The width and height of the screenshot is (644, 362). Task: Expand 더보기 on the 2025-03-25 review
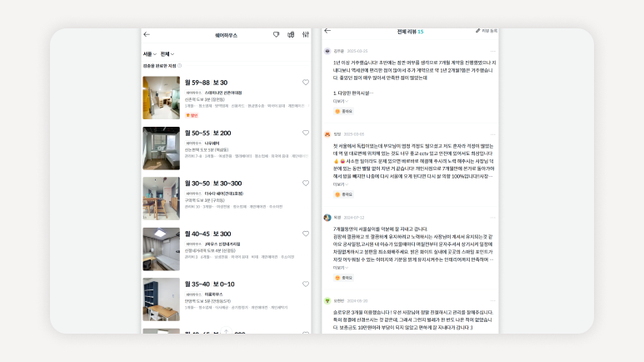pyautogui.click(x=341, y=101)
